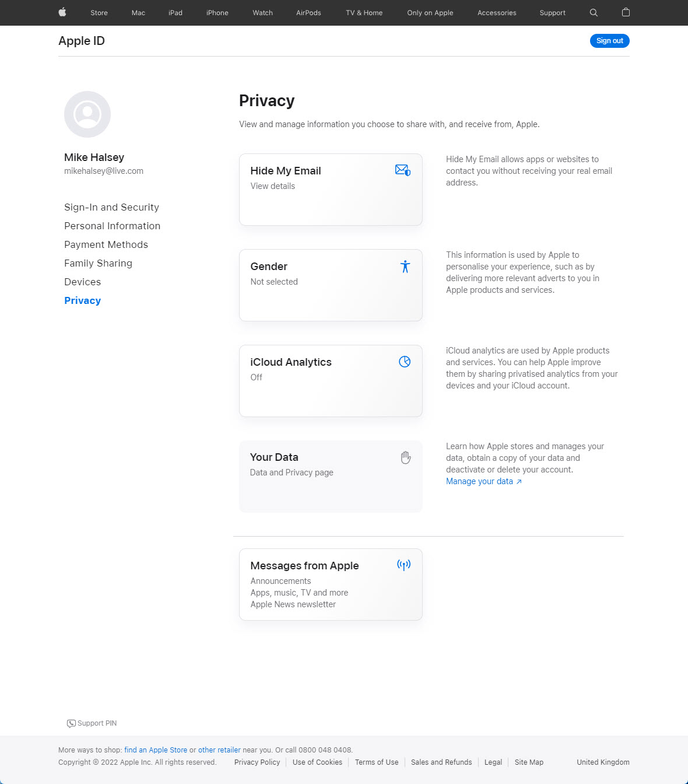Screen dimensions: 688x784
Task: Click the Support PIN chat icon
Action: pyautogui.click(x=71, y=723)
